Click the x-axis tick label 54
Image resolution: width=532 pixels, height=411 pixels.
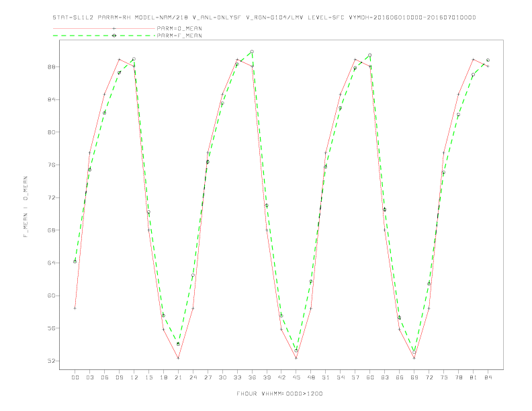pos(341,377)
